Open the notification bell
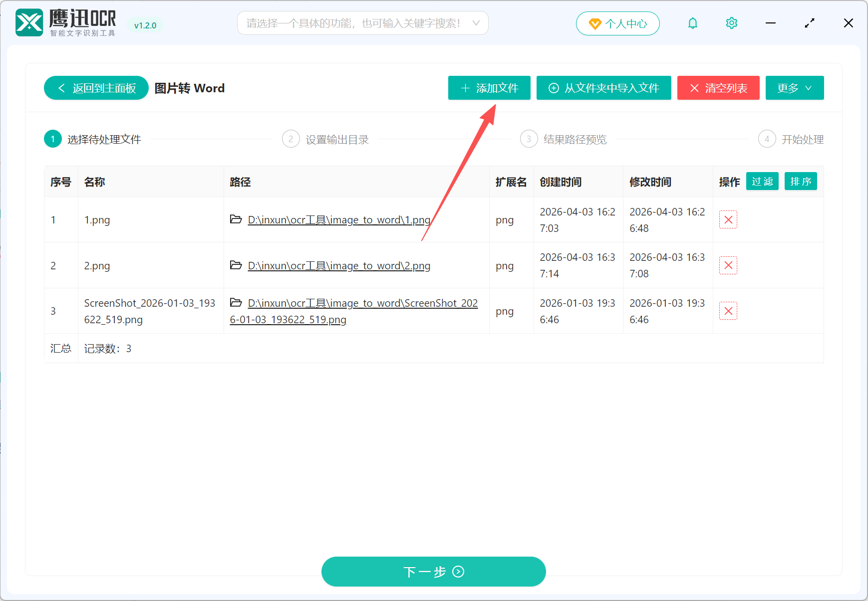Image resolution: width=868 pixels, height=601 pixels. pyautogui.click(x=693, y=23)
